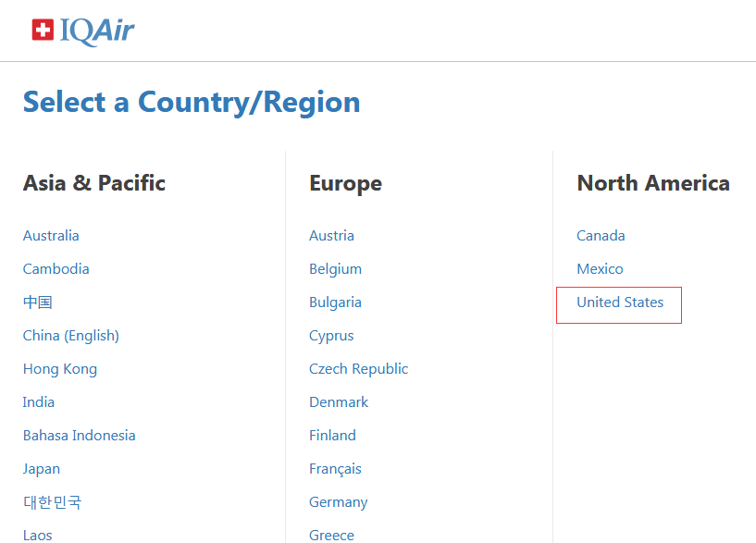Click the IQAir logo
Screen dimensions: 756x543
point(83,31)
